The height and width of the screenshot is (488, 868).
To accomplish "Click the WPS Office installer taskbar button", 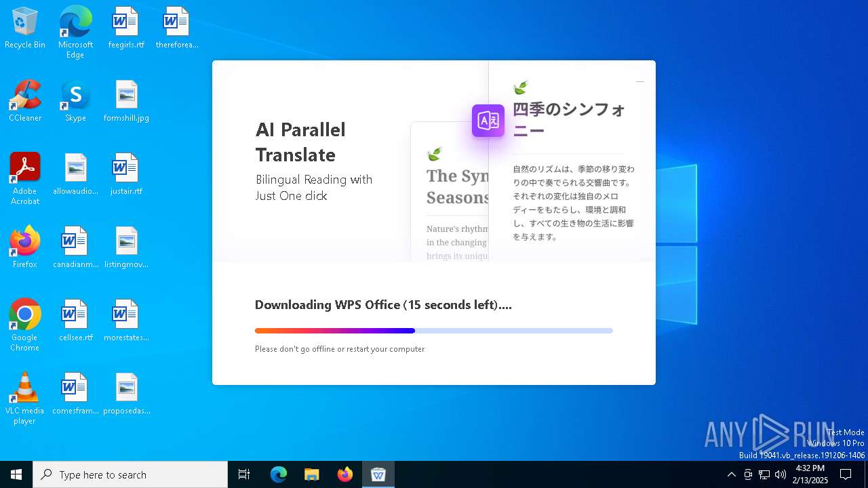I will click(378, 474).
